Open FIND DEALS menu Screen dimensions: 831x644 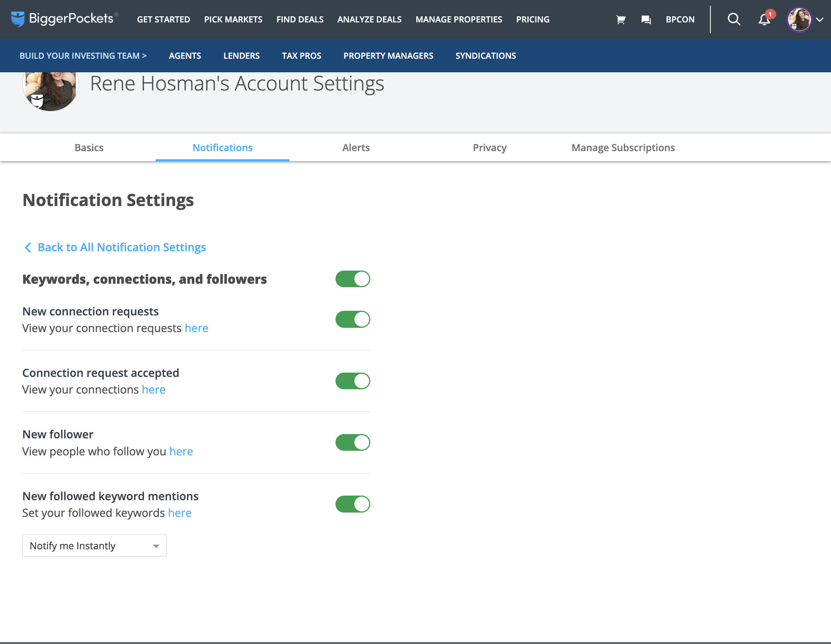tap(300, 19)
